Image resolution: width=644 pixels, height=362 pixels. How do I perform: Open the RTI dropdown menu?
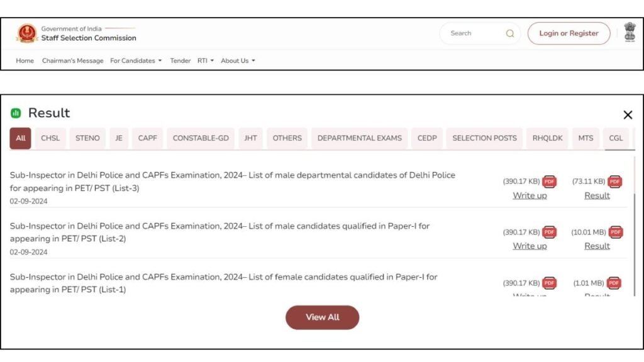click(x=205, y=60)
